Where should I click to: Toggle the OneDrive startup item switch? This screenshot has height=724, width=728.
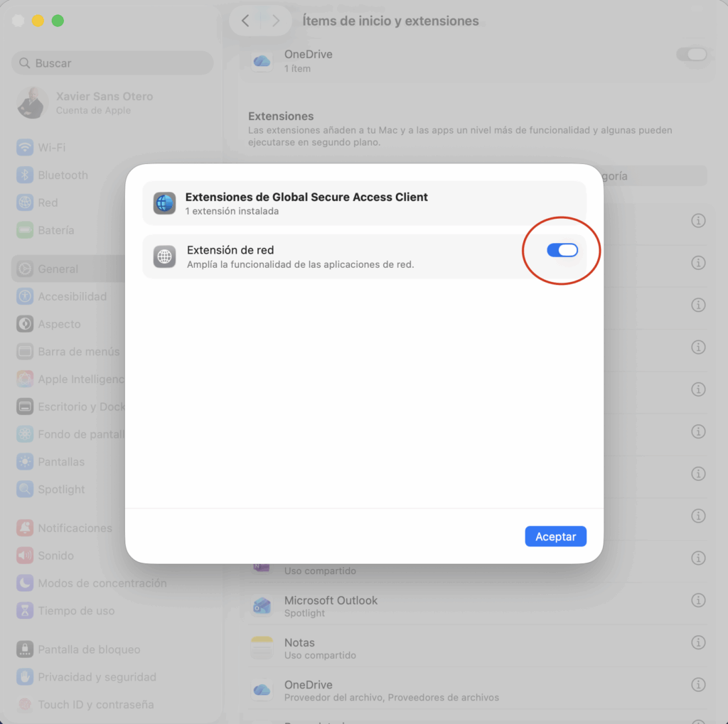point(691,55)
